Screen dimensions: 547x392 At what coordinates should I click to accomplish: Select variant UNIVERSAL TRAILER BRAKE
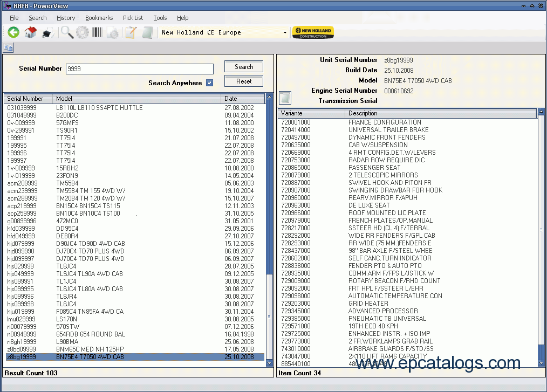click(x=407, y=130)
